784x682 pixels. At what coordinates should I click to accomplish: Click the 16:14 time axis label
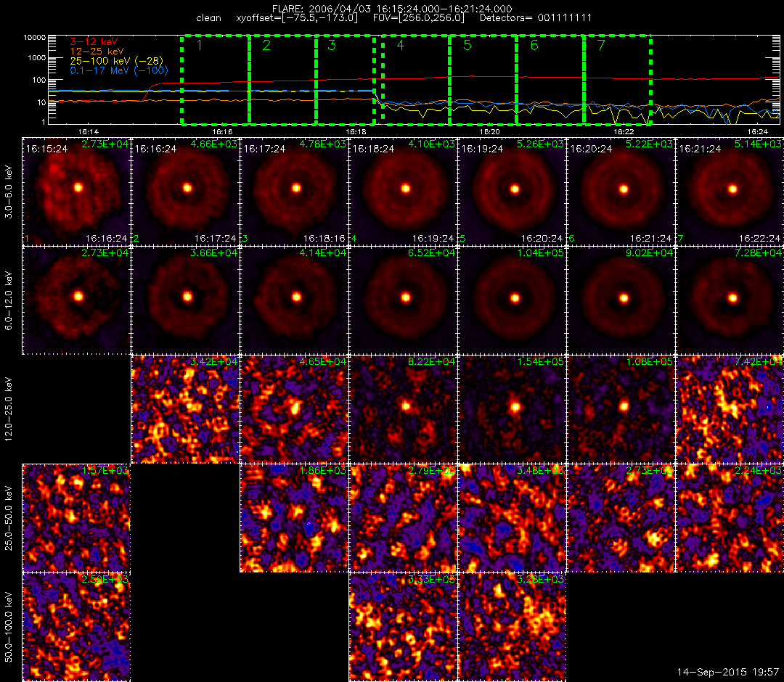click(x=88, y=131)
